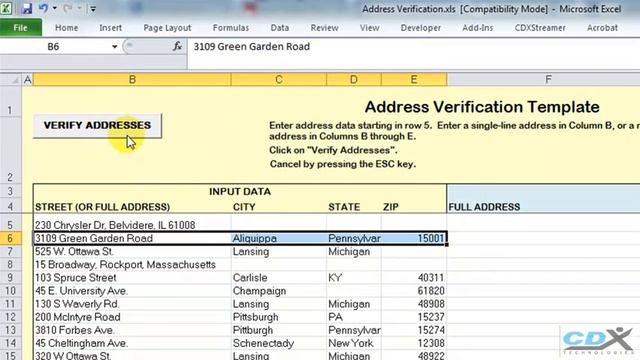Click the Save icon in quick access toolbar
The height and width of the screenshot is (360, 640).
click(27, 8)
